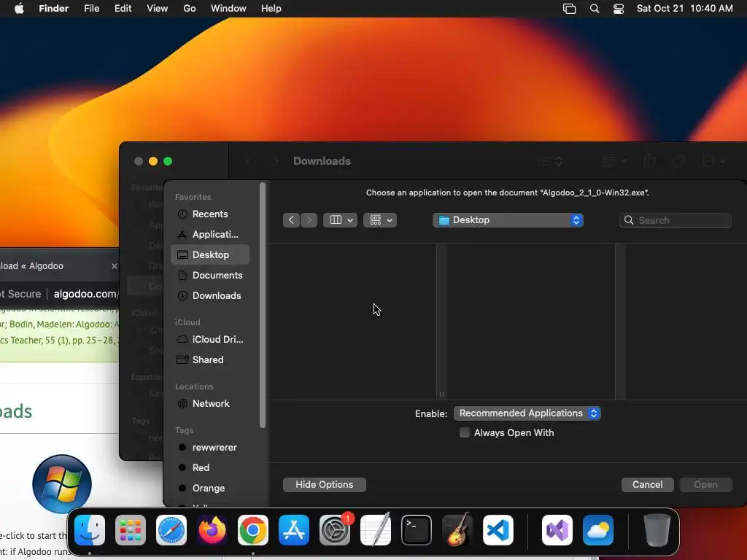The width and height of the screenshot is (747, 560).
Task: Click the Windows logo download image
Action: [x=62, y=484]
